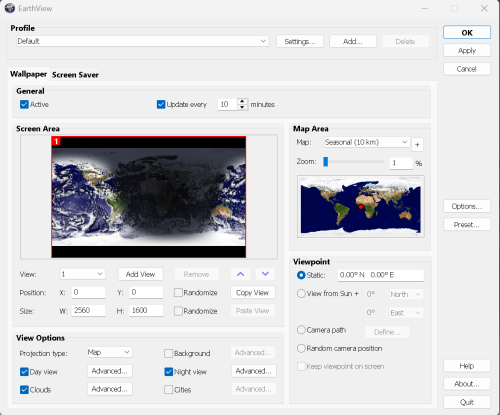This screenshot has width=500, height=415.
Task: Enable Randomize for Size
Action: [178, 311]
